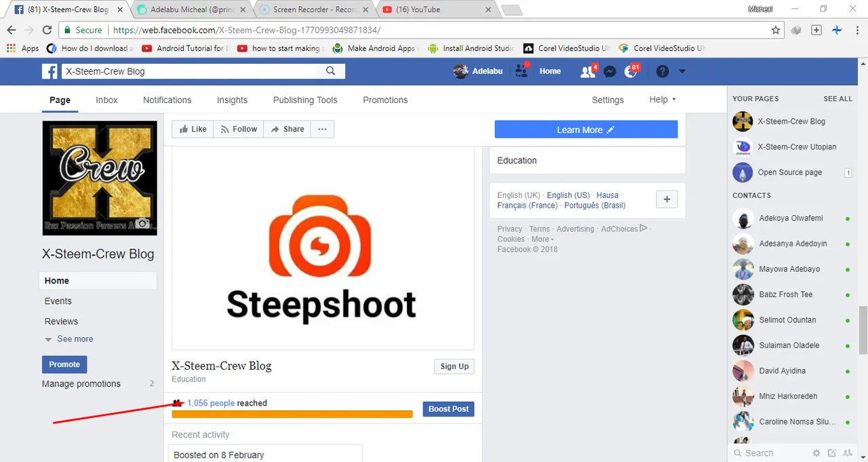Select Events in left sidebar
This screenshot has width=868, height=462.
click(x=58, y=301)
